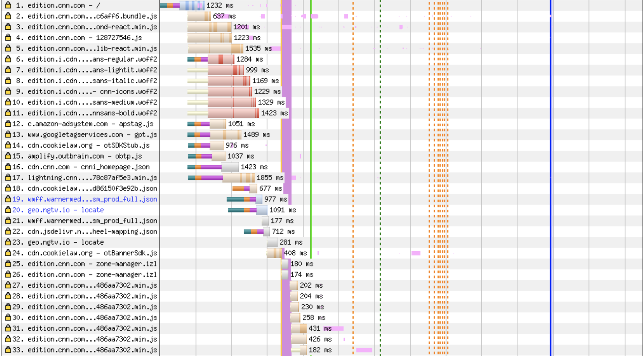Click the lock icon beside apstag.js request
The width and height of the screenshot is (644, 356).
coord(8,124)
